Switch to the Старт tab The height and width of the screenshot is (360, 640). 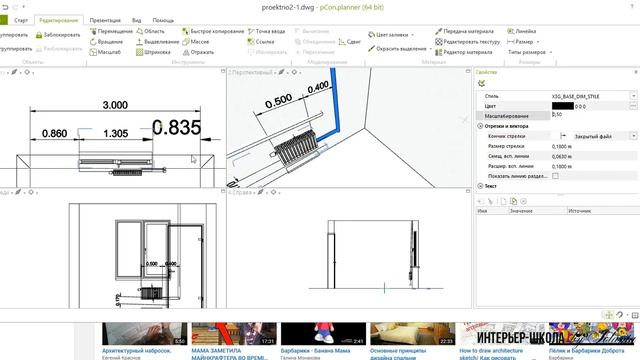[21, 20]
